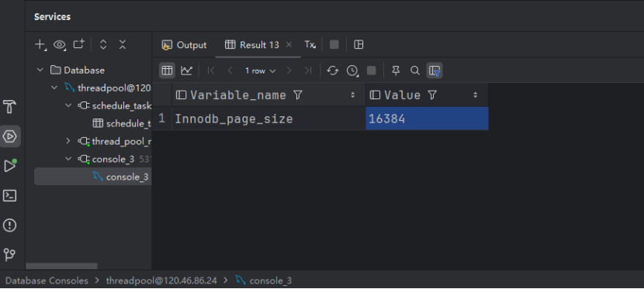The image size is (644, 289).
Task: Switch to chart view of results
Action: 187,71
